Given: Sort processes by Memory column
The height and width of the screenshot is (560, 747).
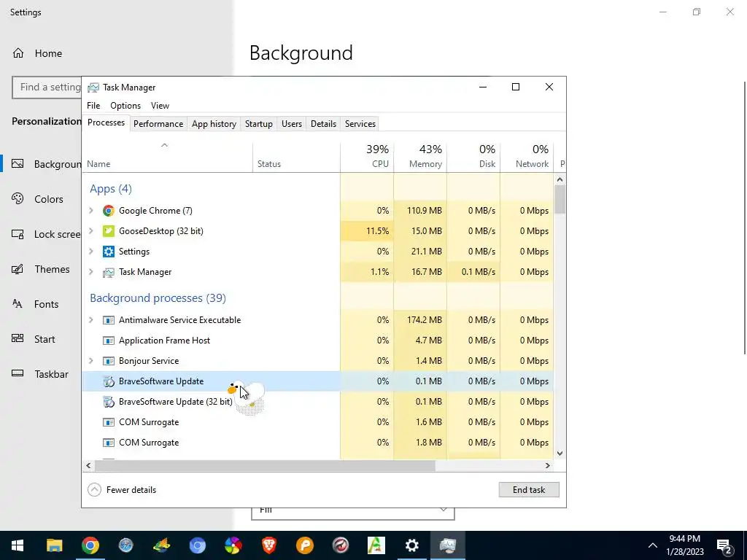Looking at the screenshot, I should [x=421, y=157].
